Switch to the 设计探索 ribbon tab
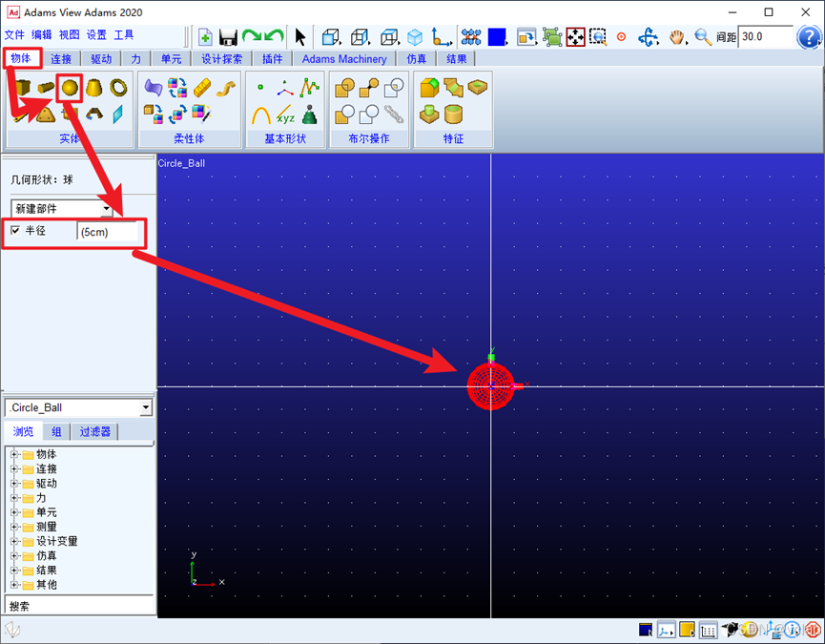Image resolution: width=825 pixels, height=644 pixels. point(221,59)
